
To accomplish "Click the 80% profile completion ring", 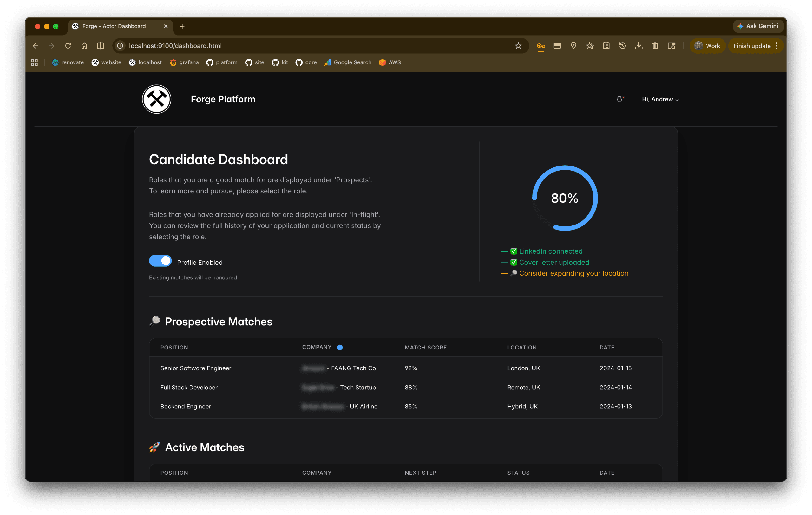I will click(565, 198).
